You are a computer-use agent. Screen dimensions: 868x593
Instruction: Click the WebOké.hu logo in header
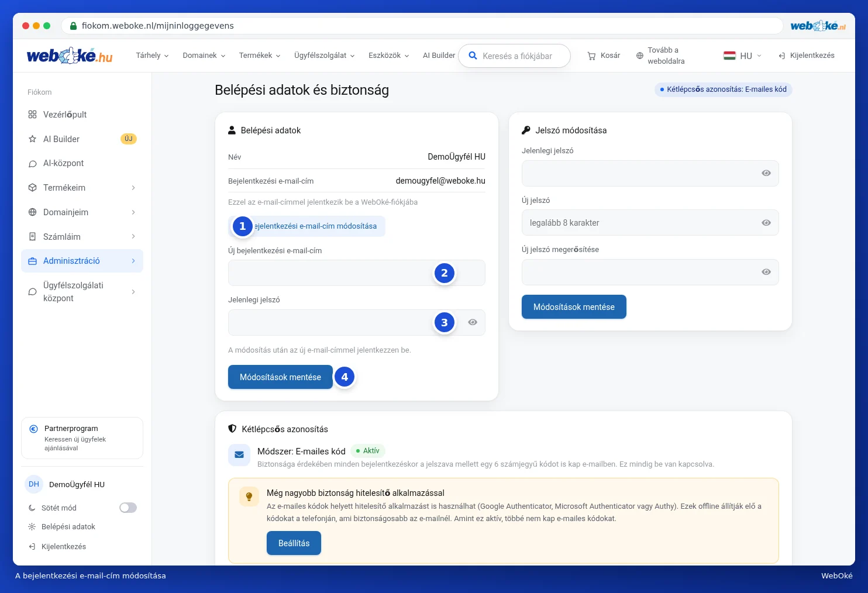[x=70, y=56]
